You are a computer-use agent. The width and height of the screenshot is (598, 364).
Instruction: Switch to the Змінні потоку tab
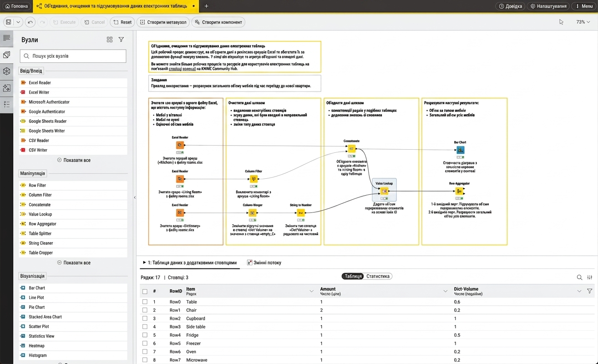(264, 263)
